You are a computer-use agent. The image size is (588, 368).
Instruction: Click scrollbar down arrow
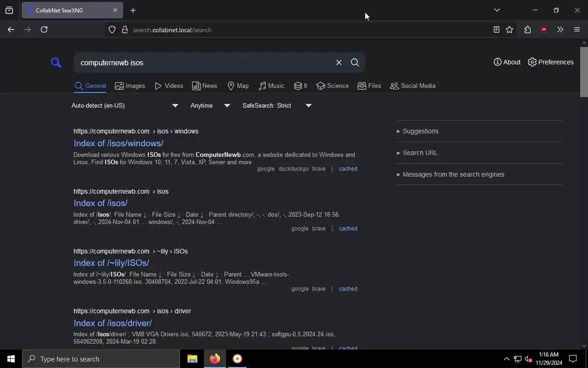coord(584,346)
